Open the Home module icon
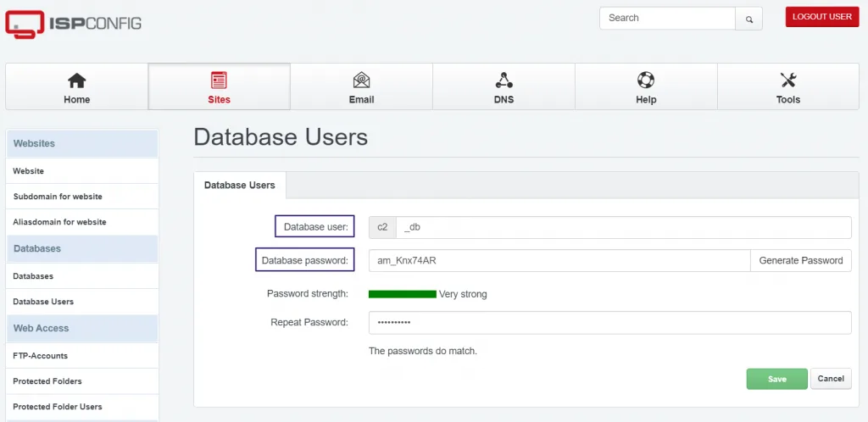Image resolution: width=868 pixels, height=422 pixels. click(x=77, y=81)
